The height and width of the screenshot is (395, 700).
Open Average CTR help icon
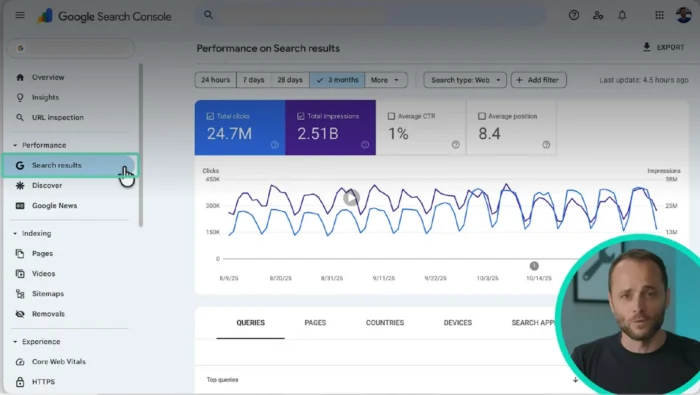[455, 145]
